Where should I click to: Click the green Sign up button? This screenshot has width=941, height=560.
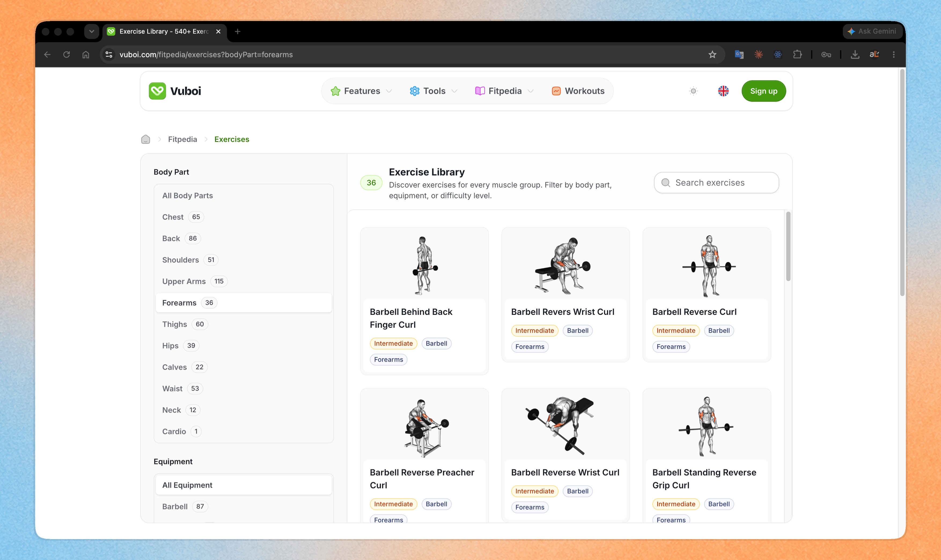pyautogui.click(x=764, y=91)
